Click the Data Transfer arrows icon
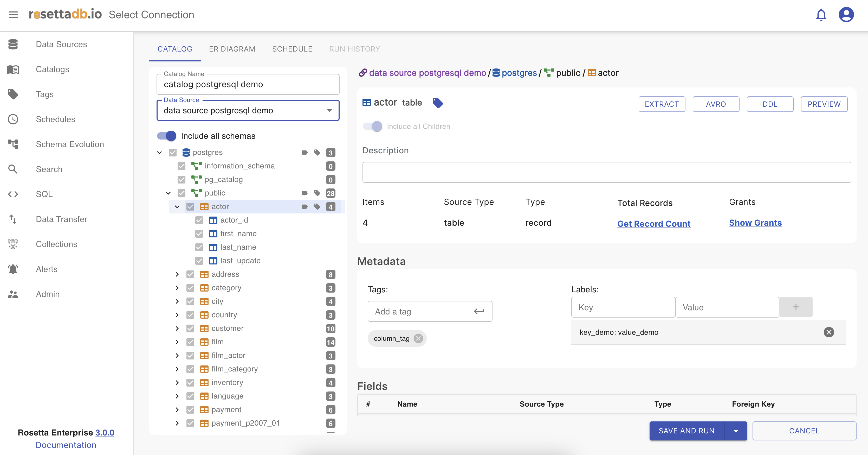The width and height of the screenshot is (868, 455). (x=13, y=219)
